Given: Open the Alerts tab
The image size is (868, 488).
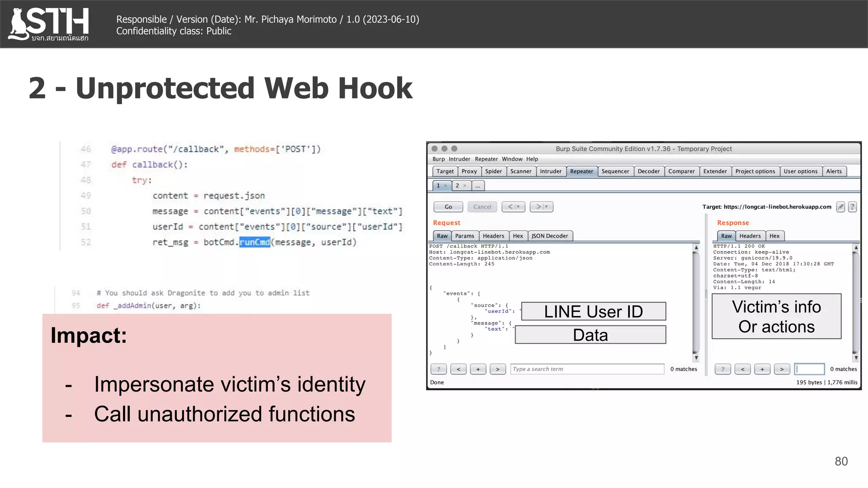Looking at the screenshot, I should (834, 171).
